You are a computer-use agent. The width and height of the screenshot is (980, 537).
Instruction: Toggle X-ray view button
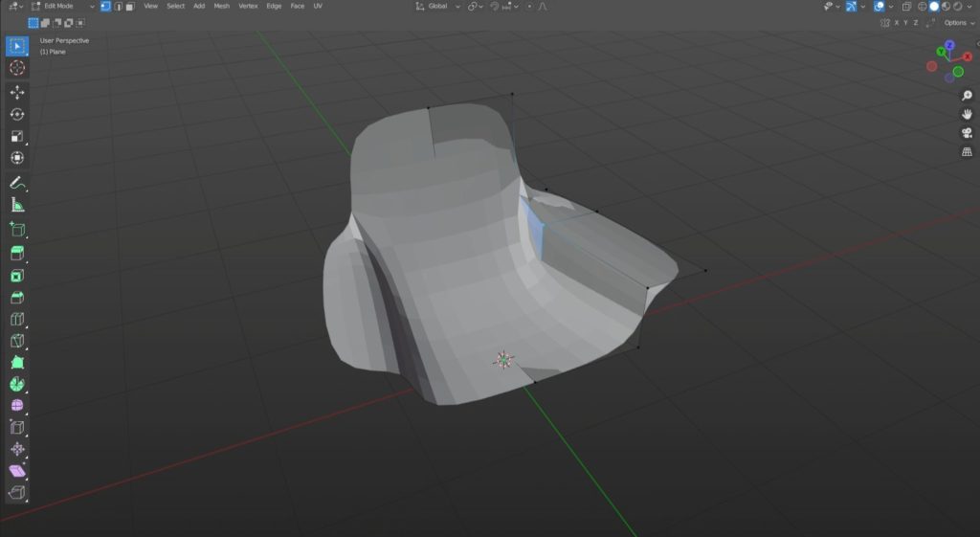coord(907,6)
